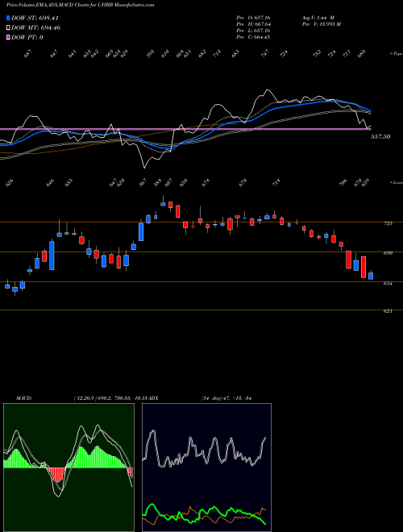Click the 725 price level label
The image size is (403, 532).
[x=388, y=223]
